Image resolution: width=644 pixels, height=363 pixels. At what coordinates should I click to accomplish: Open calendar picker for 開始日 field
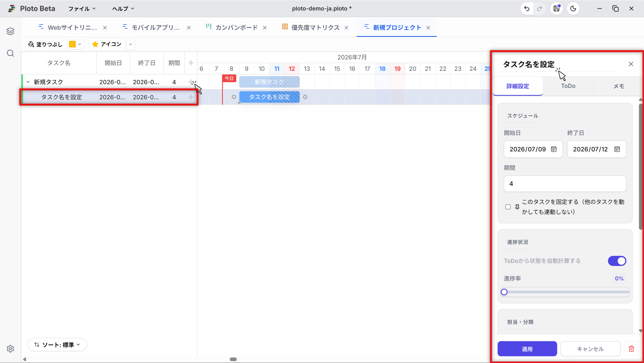[554, 149]
